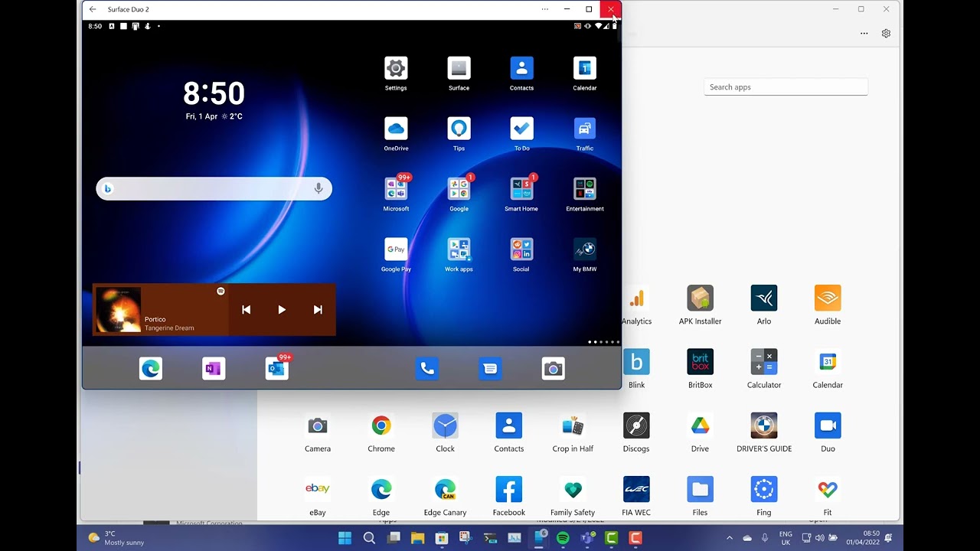Tap the microphone in the Bing search bar
This screenshot has width=980, height=551.
(318, 189)
